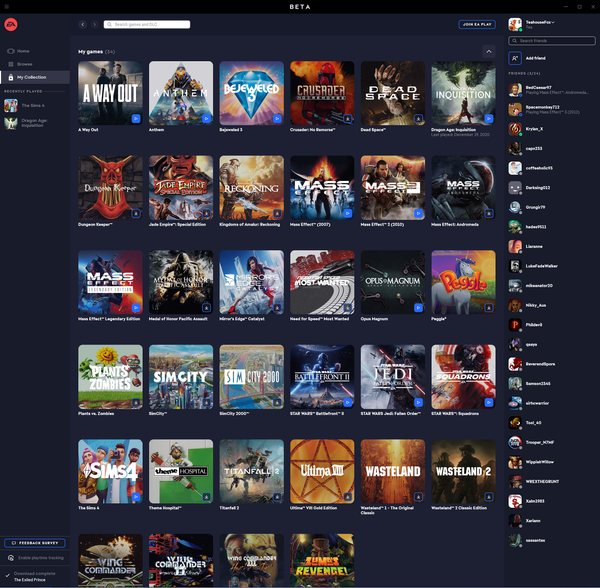Click the play icon on A Way Out
This screenshot has height=588, width=600.
pos(136,119)
